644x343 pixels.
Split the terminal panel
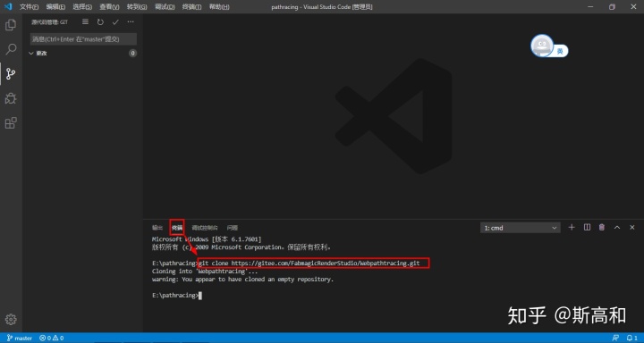click(x=587, y=227)
